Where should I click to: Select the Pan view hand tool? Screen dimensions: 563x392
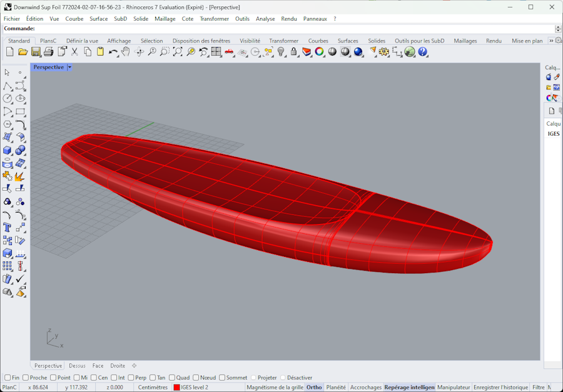coord(125,52)
